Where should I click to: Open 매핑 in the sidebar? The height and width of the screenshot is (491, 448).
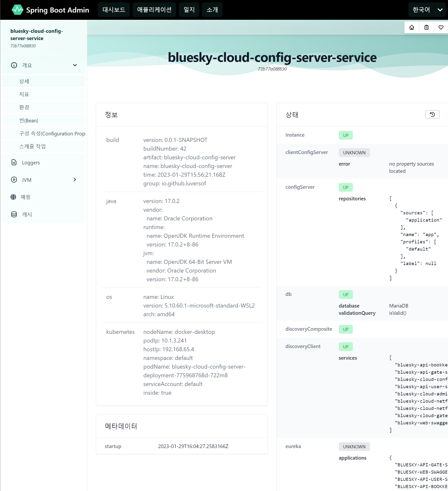pyautogui.click(x=44, y=197)
